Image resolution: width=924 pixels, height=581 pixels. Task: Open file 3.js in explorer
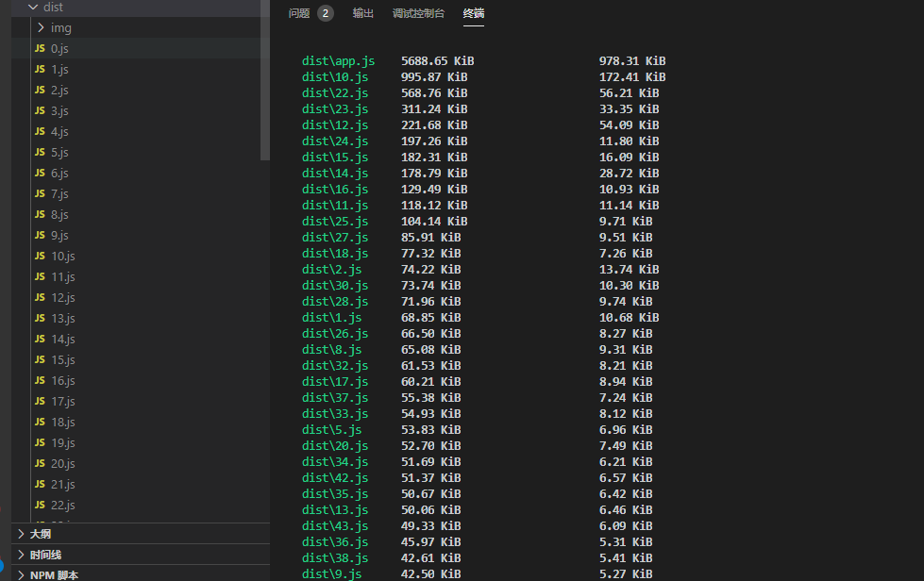click(59, 110)
